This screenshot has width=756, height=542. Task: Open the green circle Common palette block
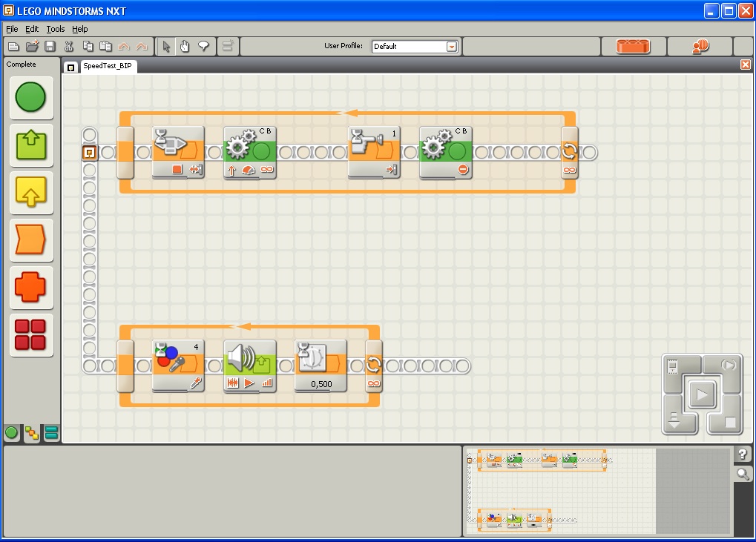point(31,97)
